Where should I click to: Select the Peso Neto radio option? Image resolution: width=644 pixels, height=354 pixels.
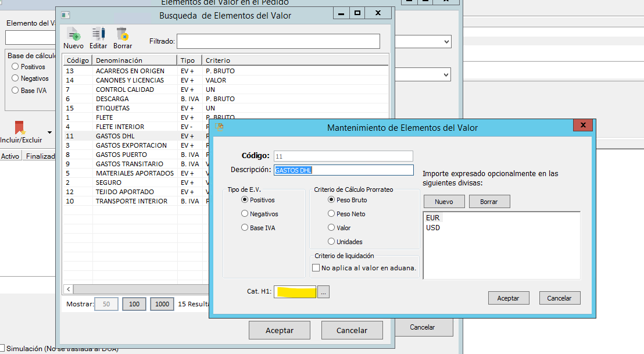tap(332, 214)
